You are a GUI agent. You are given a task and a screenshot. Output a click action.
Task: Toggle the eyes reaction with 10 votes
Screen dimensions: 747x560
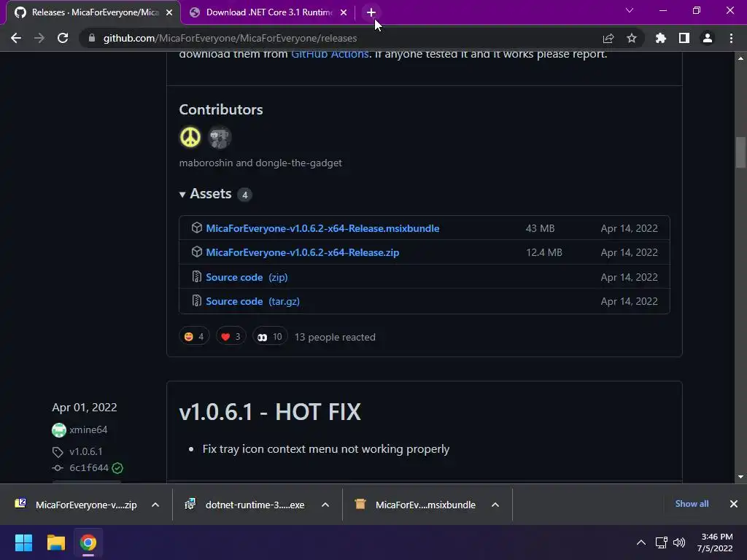click(270, 337)
